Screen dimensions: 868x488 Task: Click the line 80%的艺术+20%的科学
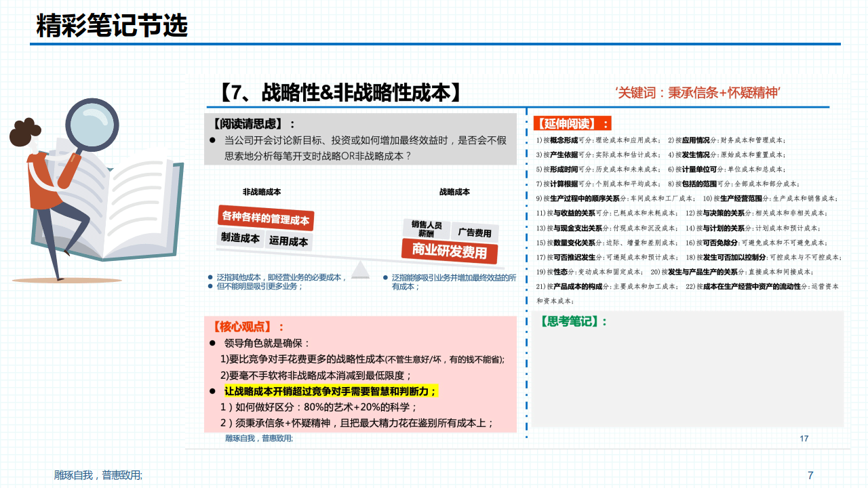pos(319,407)
